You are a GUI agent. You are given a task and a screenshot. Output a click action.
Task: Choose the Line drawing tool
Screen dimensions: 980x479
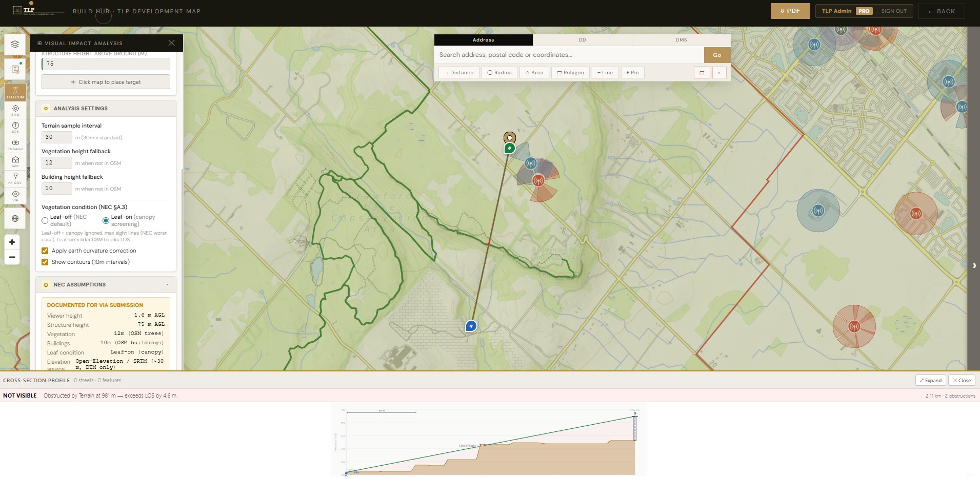point(605,73)
